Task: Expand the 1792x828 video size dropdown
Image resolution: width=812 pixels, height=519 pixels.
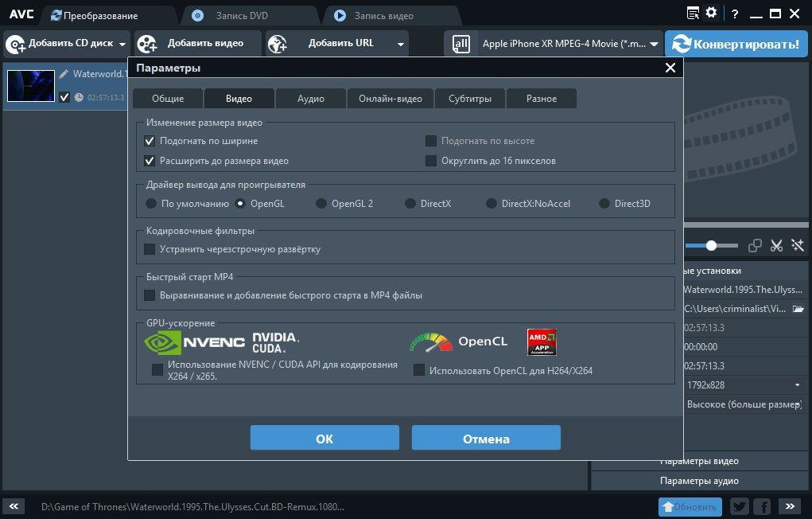Action: pyautogui.click(x=796, y=384)
